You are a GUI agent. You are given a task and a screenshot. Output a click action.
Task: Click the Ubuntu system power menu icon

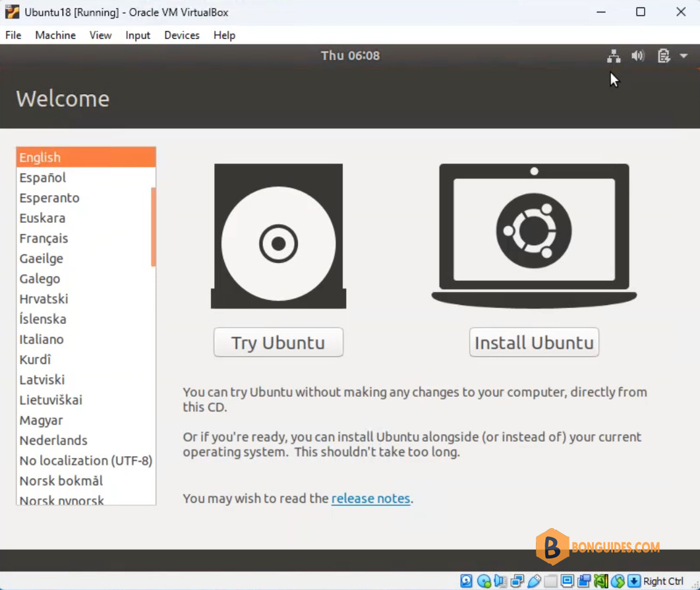[x=663, y=56]
